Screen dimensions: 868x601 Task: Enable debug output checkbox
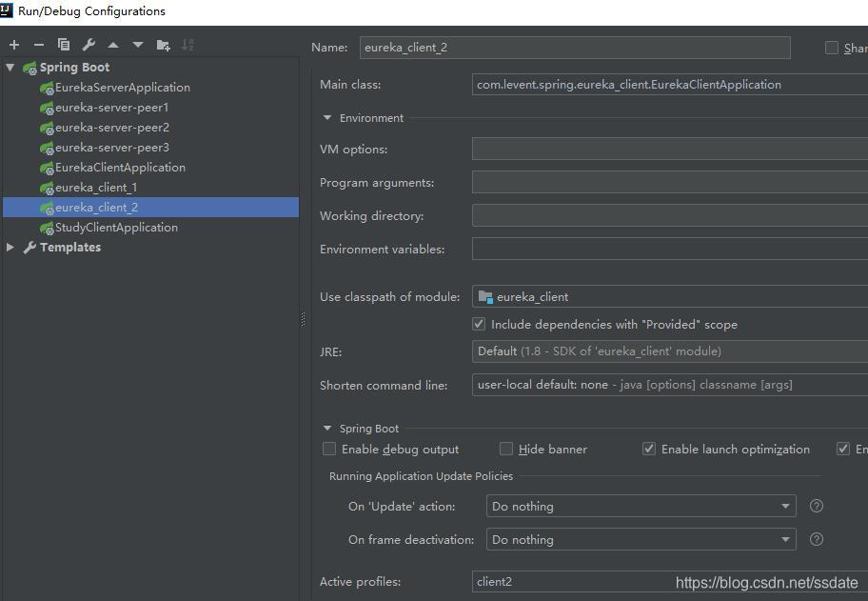click(x=329, y=449)
